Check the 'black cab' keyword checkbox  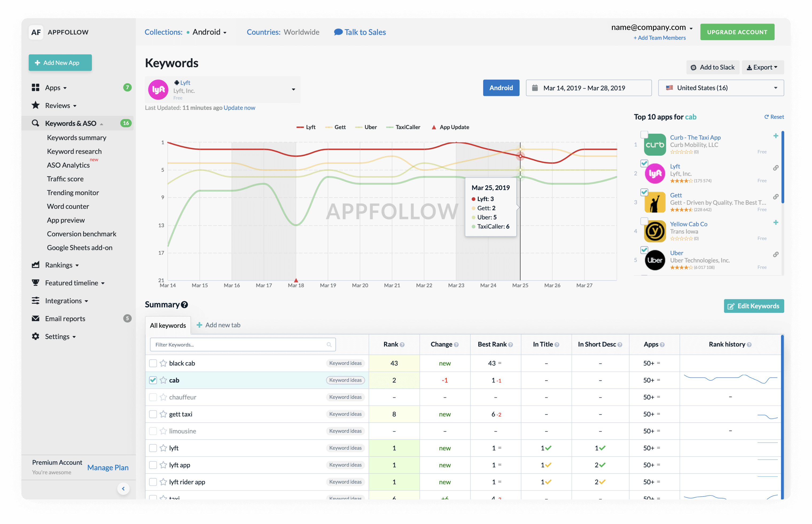(153, 363)
